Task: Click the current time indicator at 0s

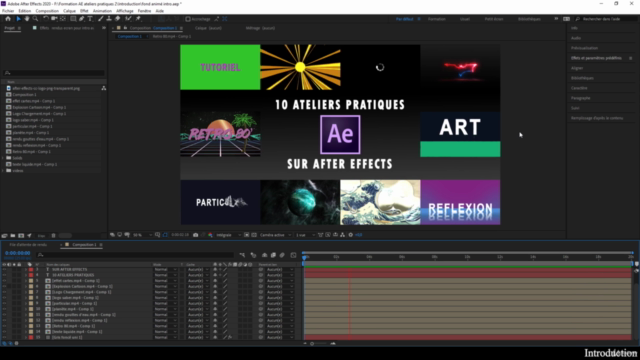Action: (x=304, y=257)
